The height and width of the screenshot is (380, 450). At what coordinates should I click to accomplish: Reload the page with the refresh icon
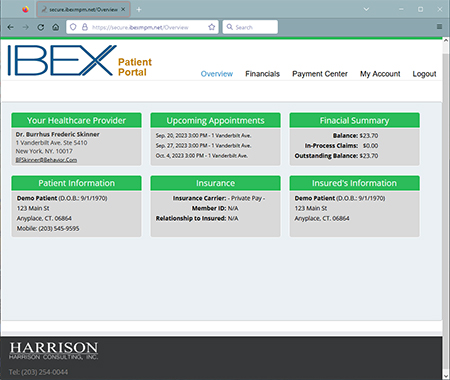(41, 27)
